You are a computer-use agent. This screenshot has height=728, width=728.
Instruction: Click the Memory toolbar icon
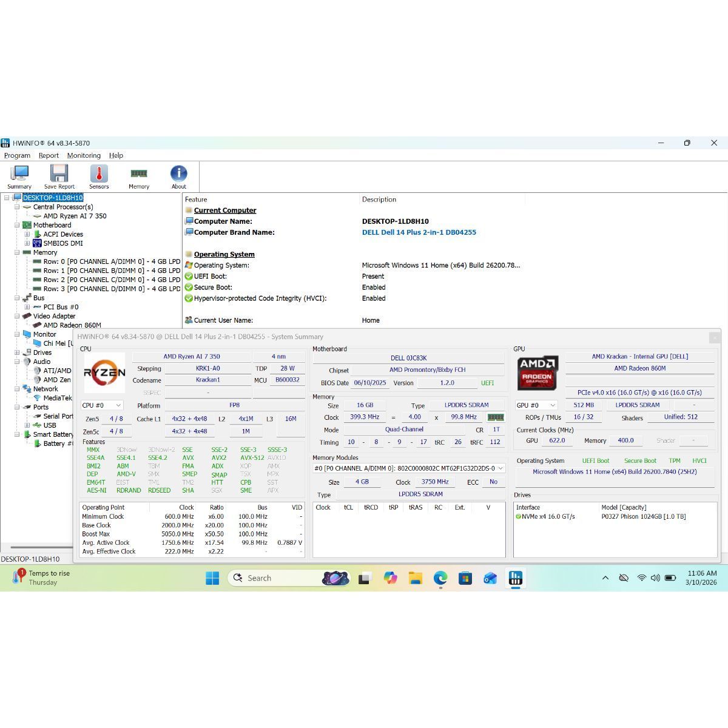pyautogui.click(x=139, y=177)
